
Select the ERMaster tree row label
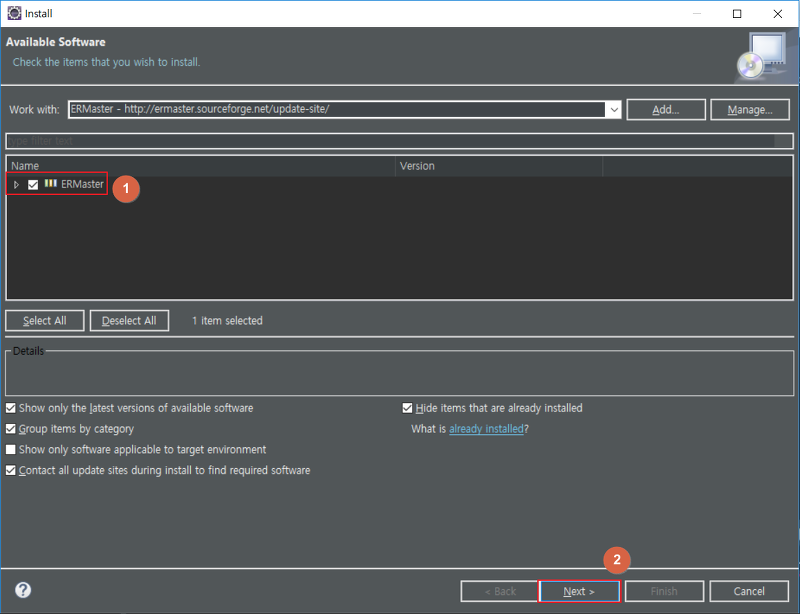[x=82, y=184]
